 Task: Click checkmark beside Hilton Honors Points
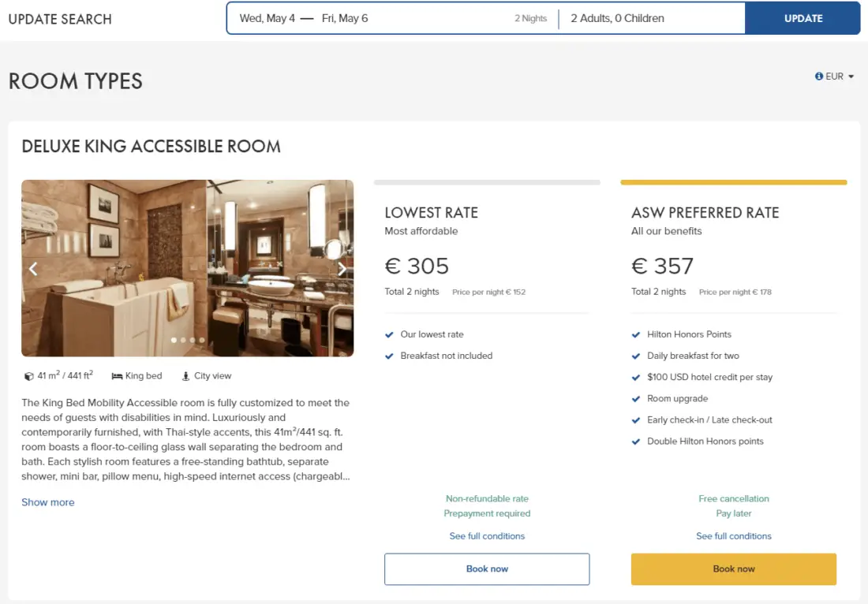tap(636, 334)
